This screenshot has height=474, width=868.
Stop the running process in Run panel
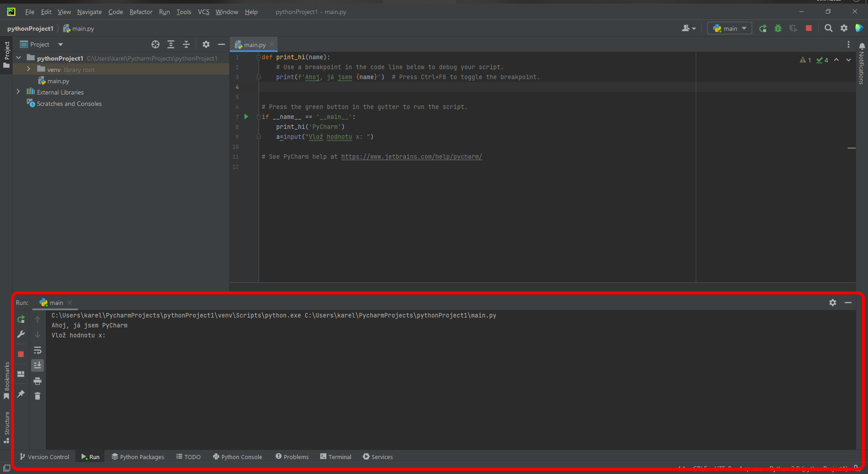coord(21,354)
